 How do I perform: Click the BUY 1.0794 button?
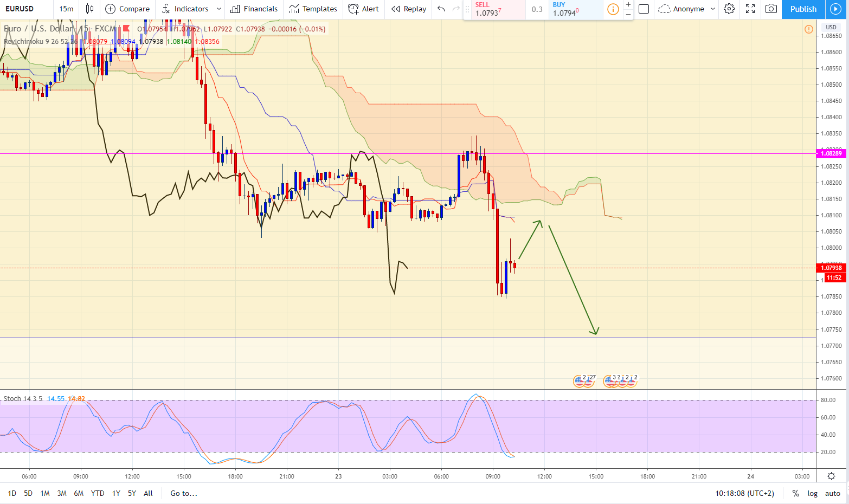coord(575,9)
